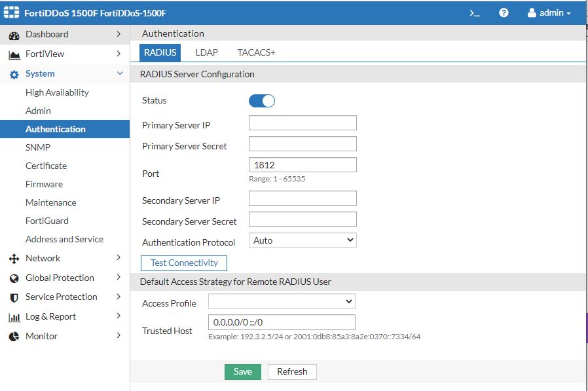Image resolution: width=588 pixels, height=391 pixels.
Task: Click the admin user icon
Action: (x=532, y=12)
